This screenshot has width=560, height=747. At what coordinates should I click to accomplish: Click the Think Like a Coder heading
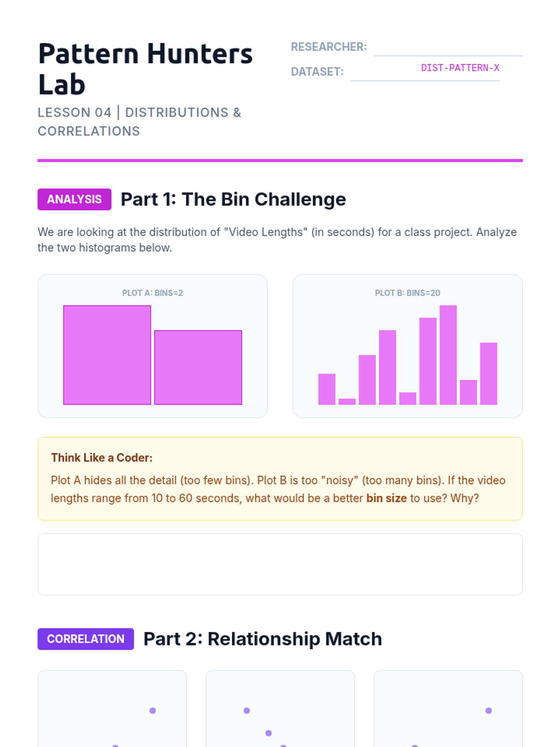(x=102, y=458)
